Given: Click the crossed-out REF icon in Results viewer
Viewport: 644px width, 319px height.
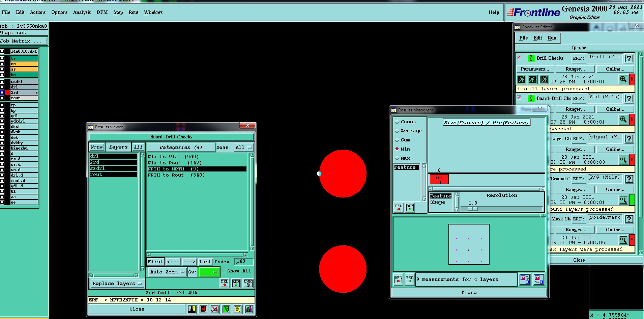Looking at the screenshot, I should click(215, 309).
